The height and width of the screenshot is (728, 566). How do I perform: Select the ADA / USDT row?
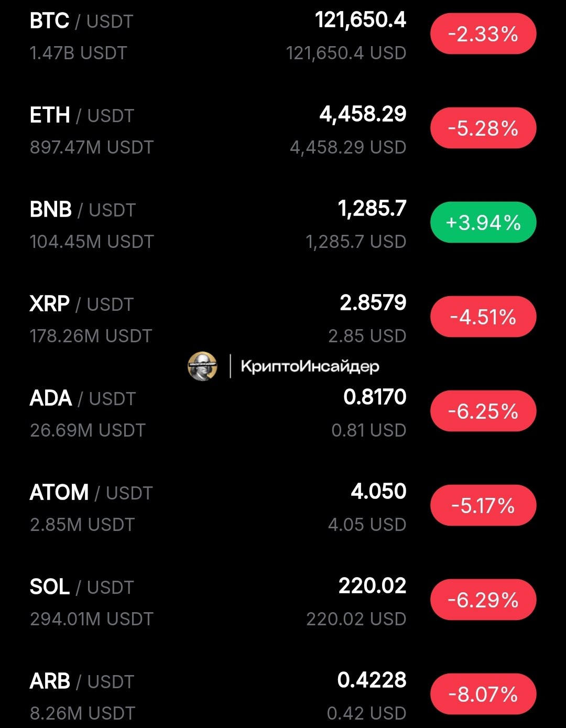pos(83,399)
